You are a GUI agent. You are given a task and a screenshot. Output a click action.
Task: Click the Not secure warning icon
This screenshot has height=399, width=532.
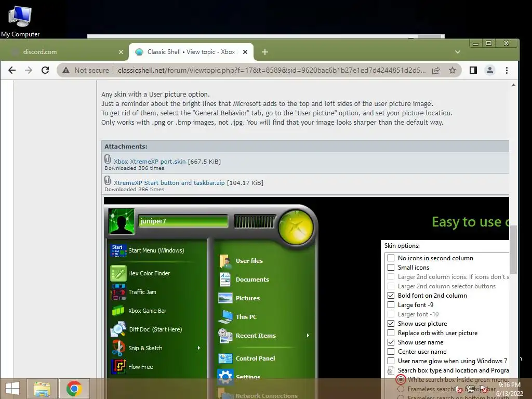coord(66,70)
